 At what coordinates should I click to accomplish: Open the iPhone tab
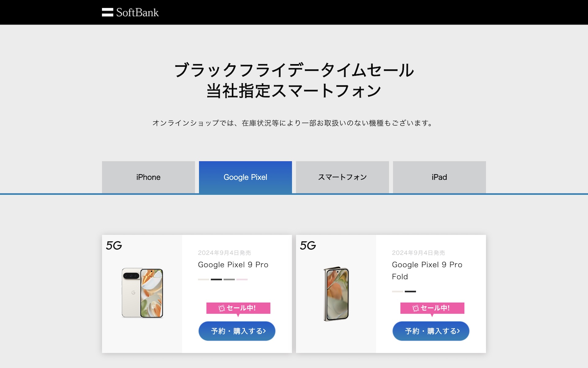point(148,177)
